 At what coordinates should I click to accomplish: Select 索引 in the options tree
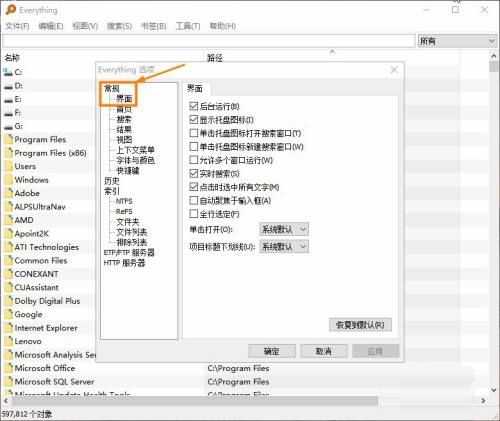[112, 191]
